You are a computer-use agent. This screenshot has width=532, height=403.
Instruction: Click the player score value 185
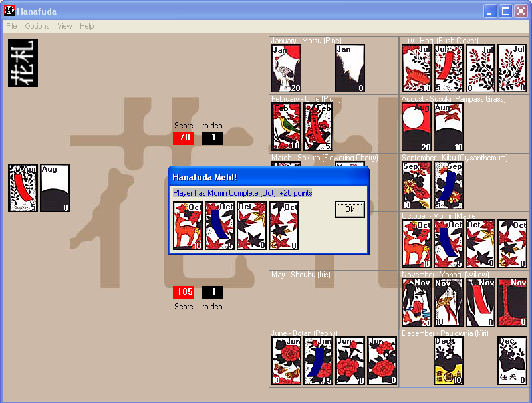click(184, 292)
